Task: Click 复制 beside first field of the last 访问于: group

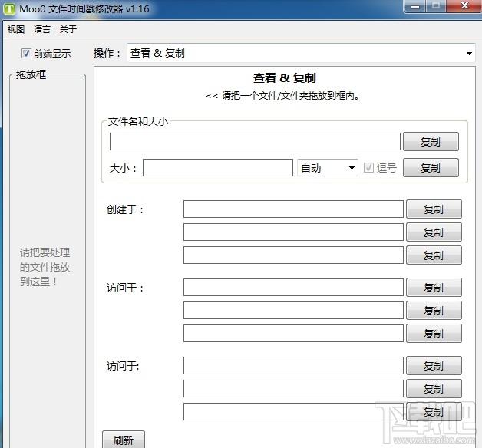Action: pos(434,366)
